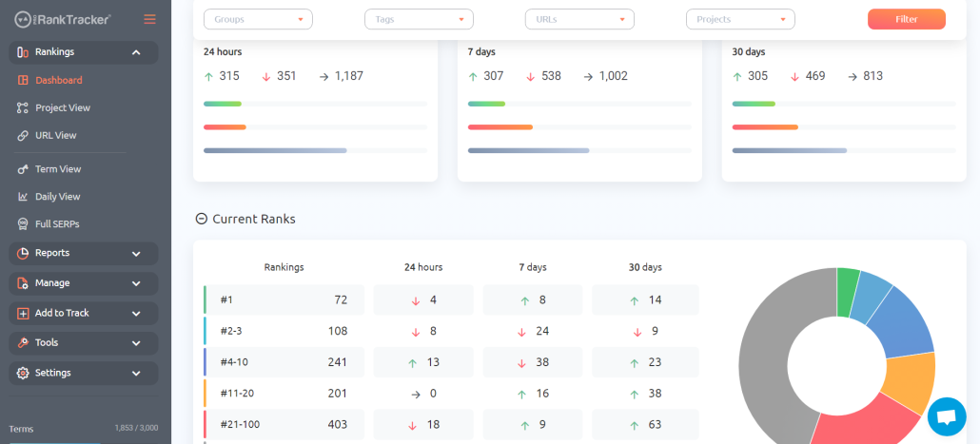Click the Dashboard grid icon
Viewport: 980px width, 444px height.
23,81
